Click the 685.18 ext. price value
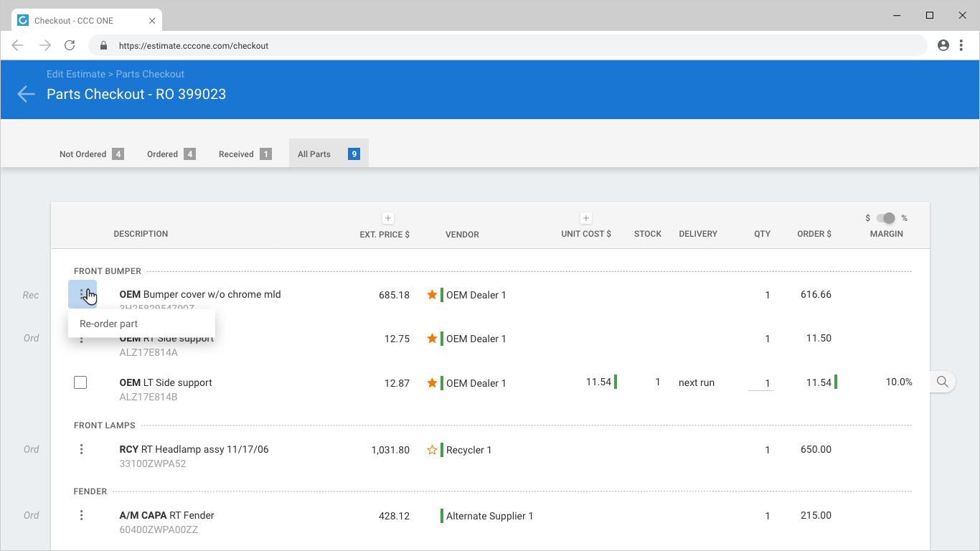 pos(394,295)
